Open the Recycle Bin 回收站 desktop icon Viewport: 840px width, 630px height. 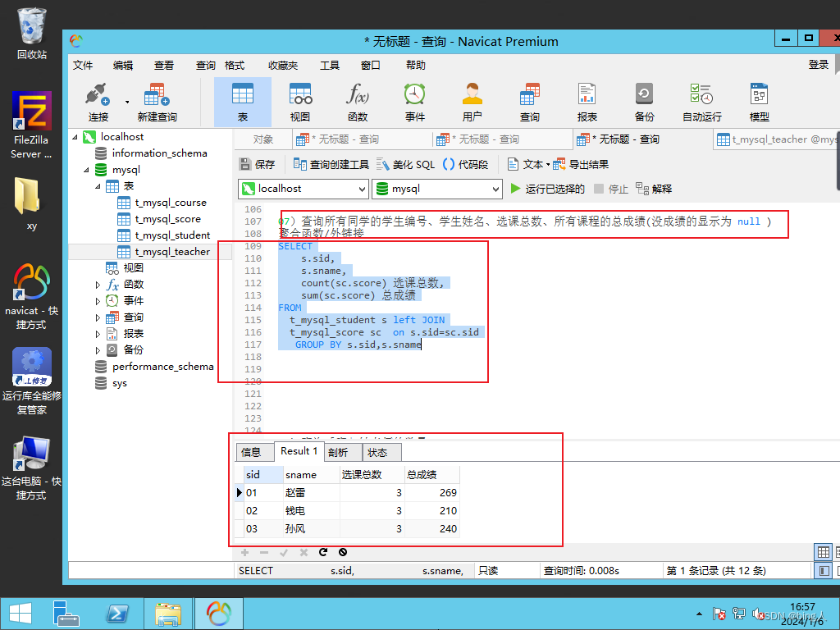[x=32, y=34]
